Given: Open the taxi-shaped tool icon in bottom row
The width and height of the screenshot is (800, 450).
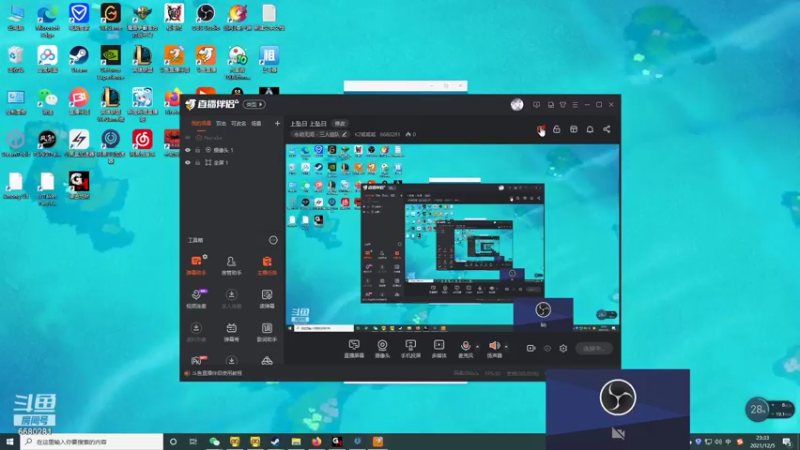Looking at the screenshot, I should point(267,361).
